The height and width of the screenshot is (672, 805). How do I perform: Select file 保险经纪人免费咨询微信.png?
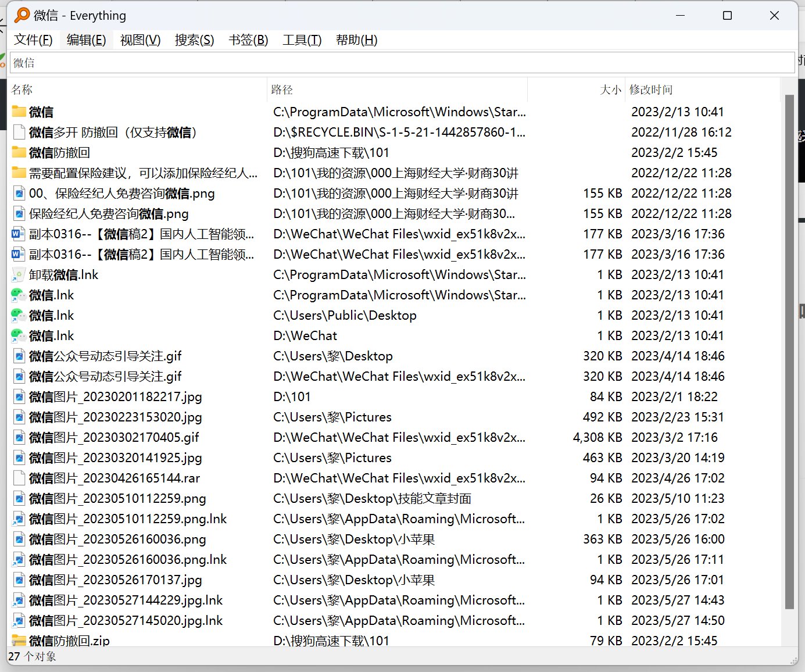109,213
